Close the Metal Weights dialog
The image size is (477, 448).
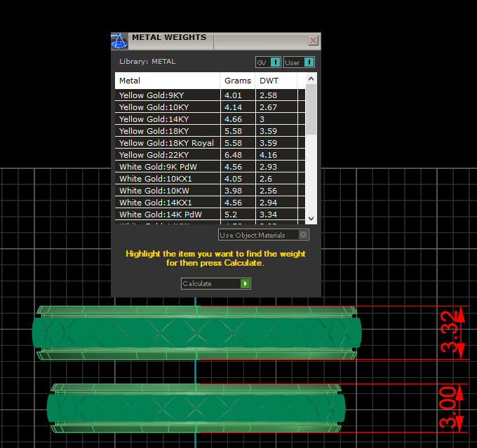click(x=313, y=41)
